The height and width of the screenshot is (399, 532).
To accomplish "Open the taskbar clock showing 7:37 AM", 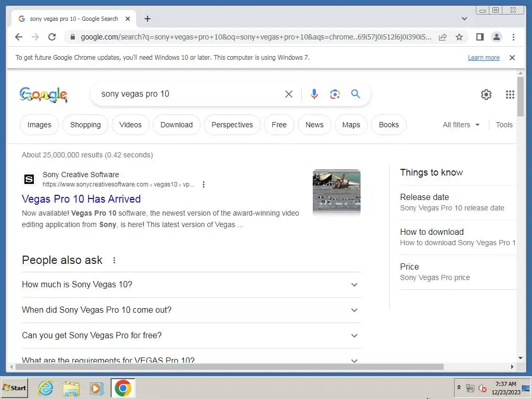I will 506,388.
